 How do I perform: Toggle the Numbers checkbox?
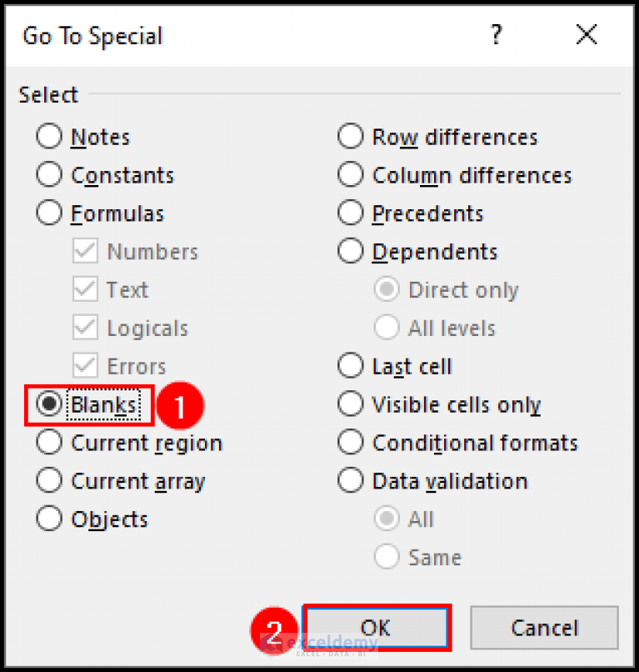pos(84,251)
